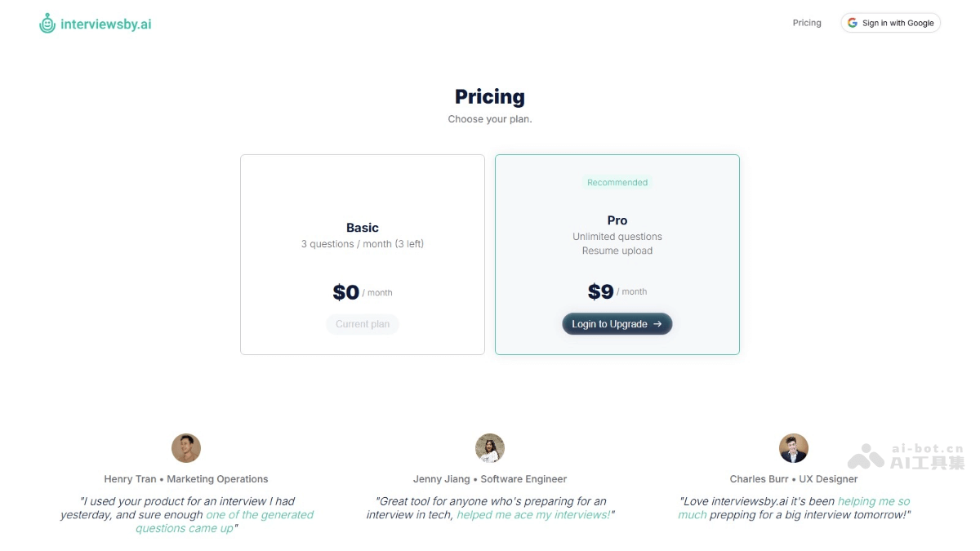
Task: Click the interviewsby.ai robot logo icon
Action: coord(47,24)
